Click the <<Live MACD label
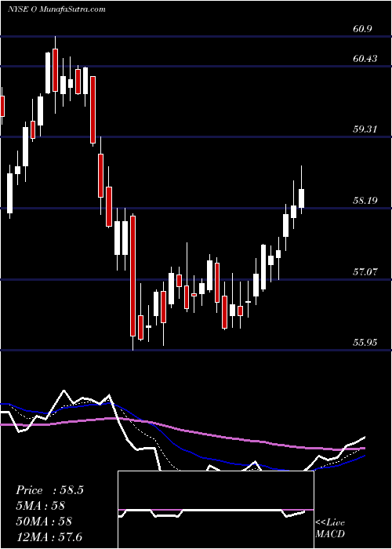The height and width of the screenshot is (549, 392). click(x=330, y=529)
